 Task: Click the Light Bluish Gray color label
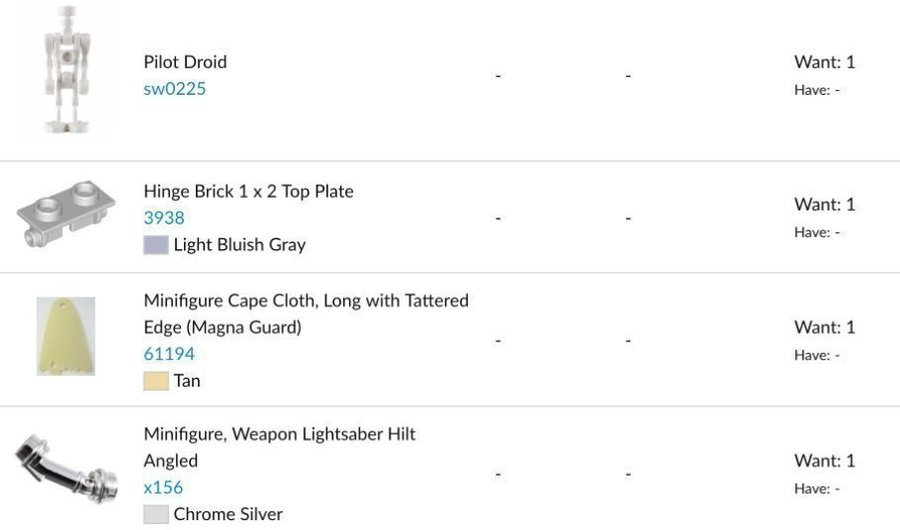coord(239,244)
